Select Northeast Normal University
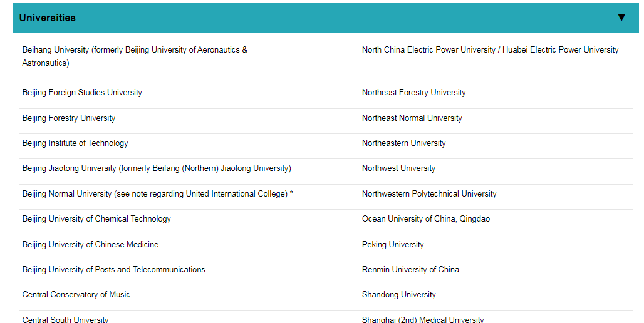Screen dimensions: 644x323 click(412, 118)
